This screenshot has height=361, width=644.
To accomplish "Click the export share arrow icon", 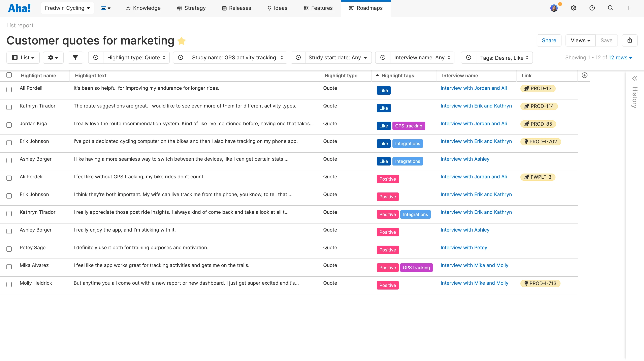I will coord(630,40).
